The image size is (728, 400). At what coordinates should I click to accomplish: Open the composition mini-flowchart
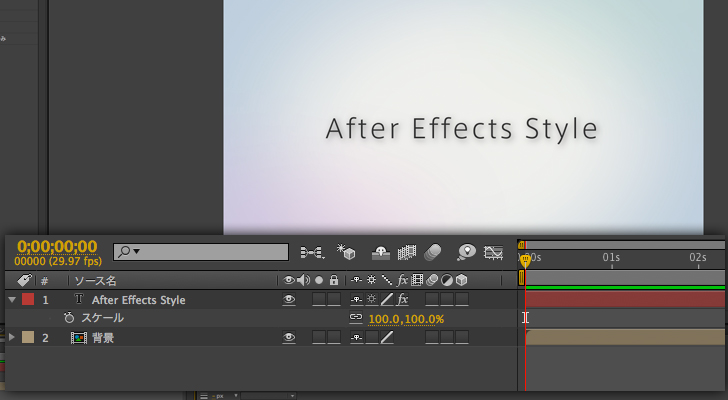tap(312, 252)
